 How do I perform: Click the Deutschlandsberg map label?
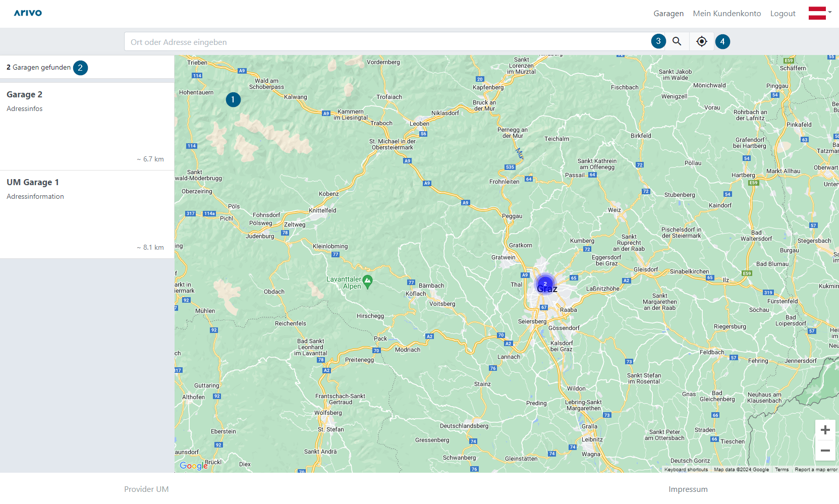[464, 426]
